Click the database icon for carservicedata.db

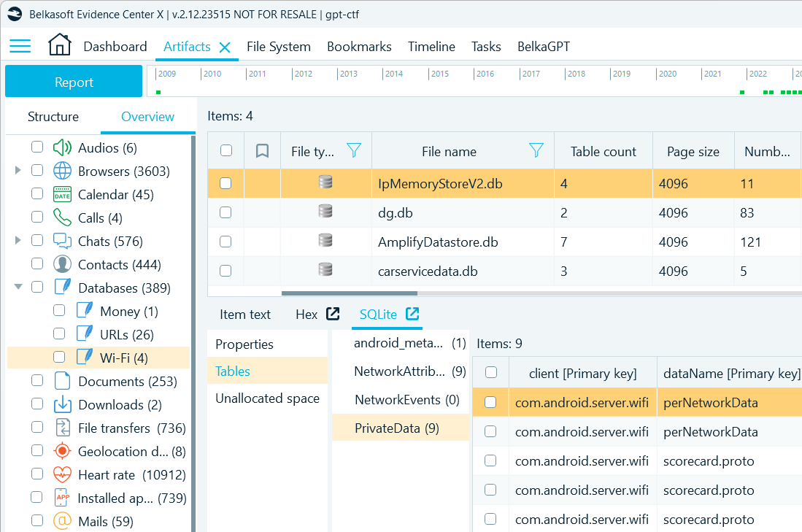pos(325,270)
